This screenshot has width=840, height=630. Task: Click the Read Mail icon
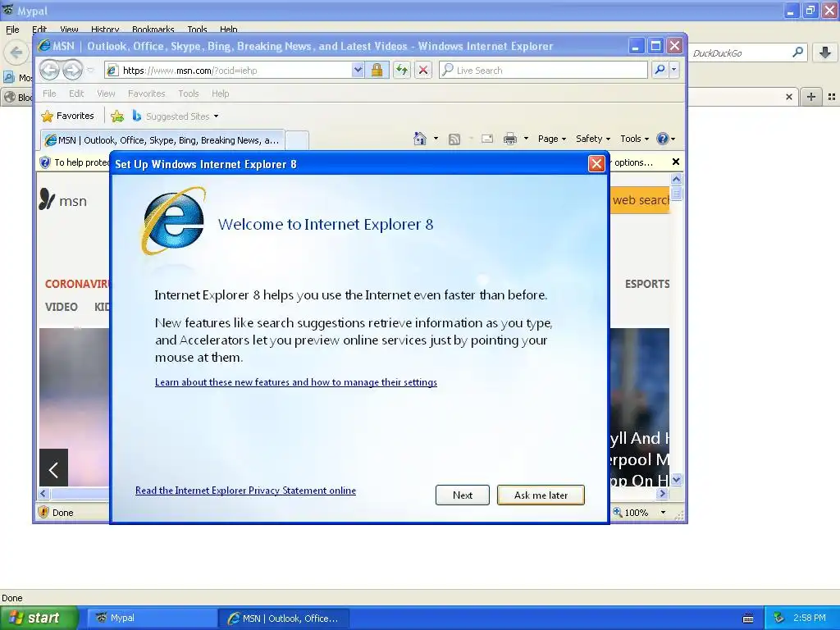tap(487, 139)
